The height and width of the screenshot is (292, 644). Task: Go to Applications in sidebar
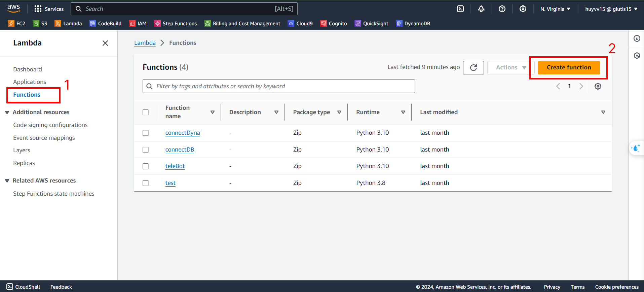click(x=30, y=82)
